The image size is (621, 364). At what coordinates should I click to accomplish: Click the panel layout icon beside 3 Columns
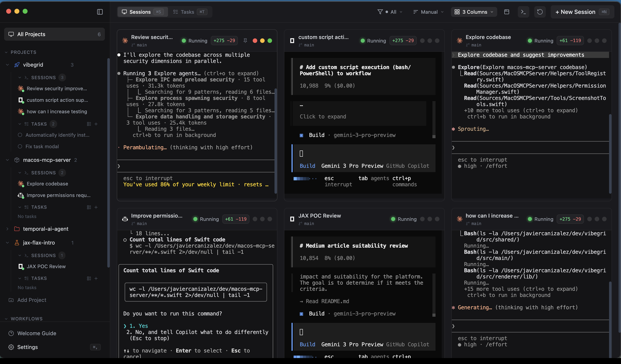click(507, 12)
